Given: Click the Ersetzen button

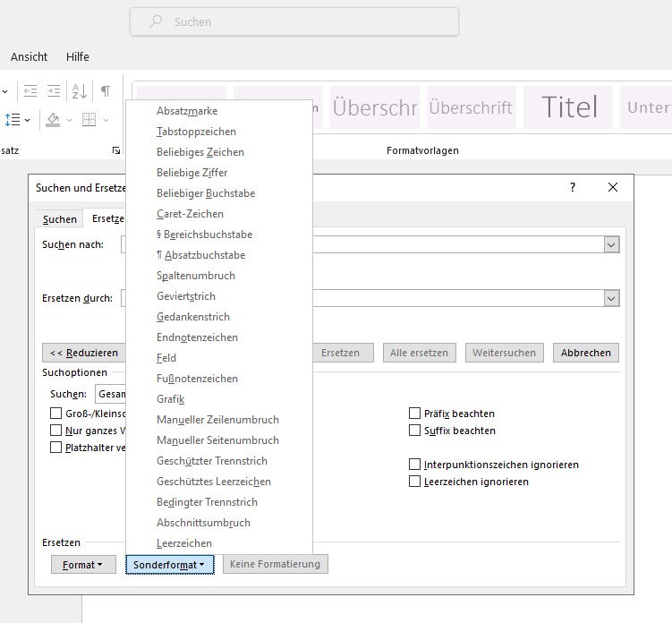Looking at the screenshot, I should coord(343,353).
